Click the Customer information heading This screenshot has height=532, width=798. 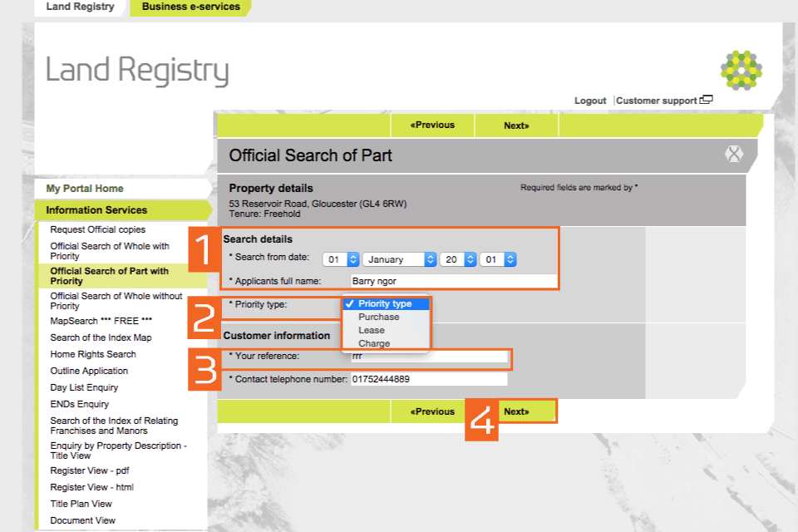[x=276, y=336]
